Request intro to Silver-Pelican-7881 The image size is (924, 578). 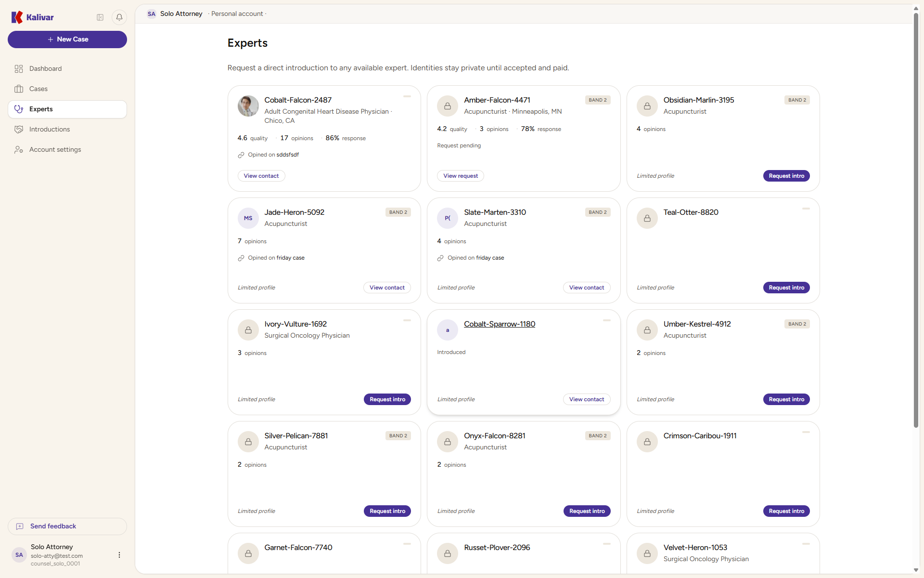coord(387,511)
